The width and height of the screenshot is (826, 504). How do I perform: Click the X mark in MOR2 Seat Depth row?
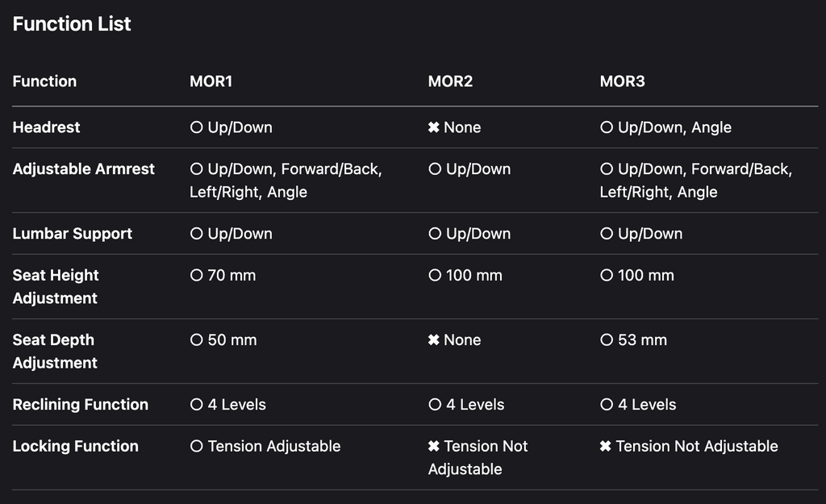pyautogui.click(x=433, y=340)
